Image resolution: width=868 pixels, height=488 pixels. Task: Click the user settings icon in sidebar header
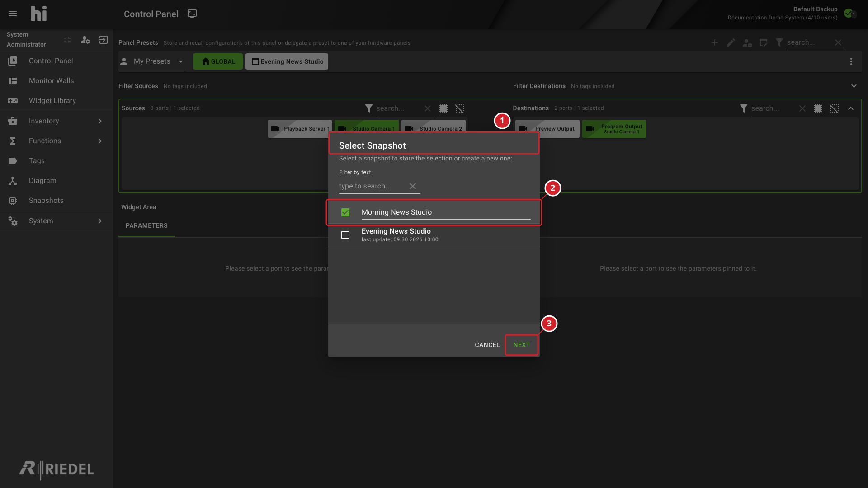coord(85,40)
